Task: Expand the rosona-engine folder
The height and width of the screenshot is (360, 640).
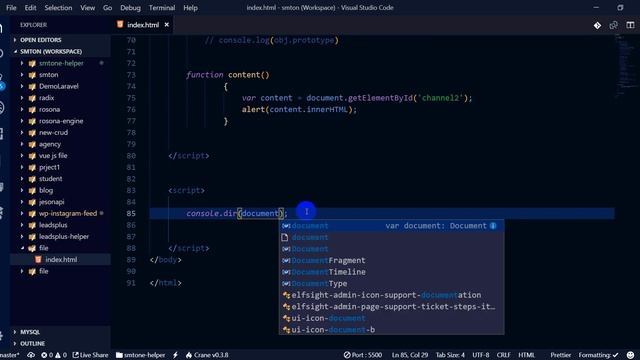Action: (61, 121)
